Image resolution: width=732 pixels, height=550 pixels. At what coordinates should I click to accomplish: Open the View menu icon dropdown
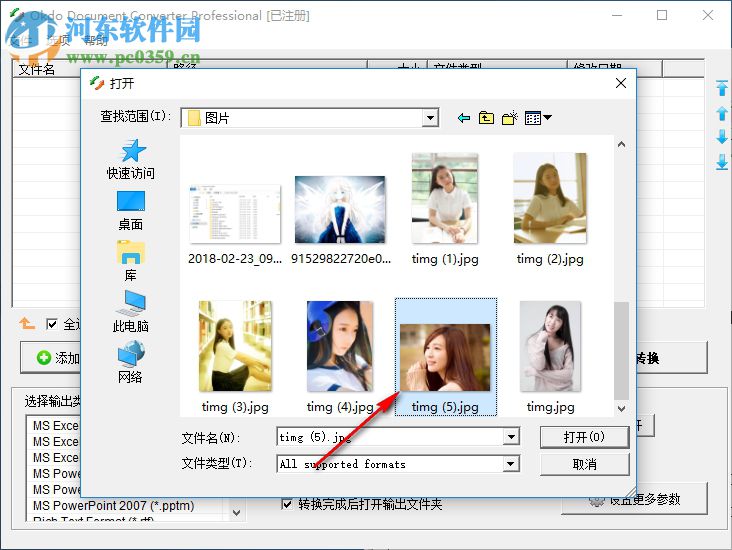[538, 118]
